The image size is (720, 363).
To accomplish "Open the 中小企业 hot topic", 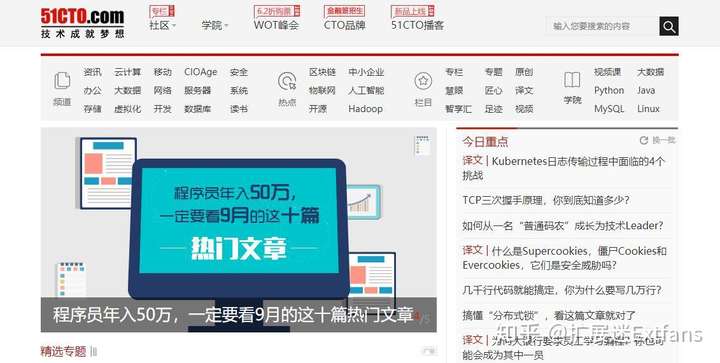I will 366,72.
